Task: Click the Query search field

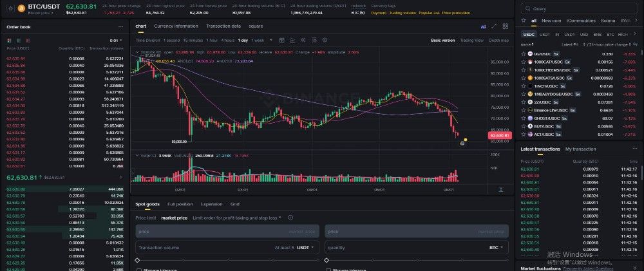Action: 580,8
